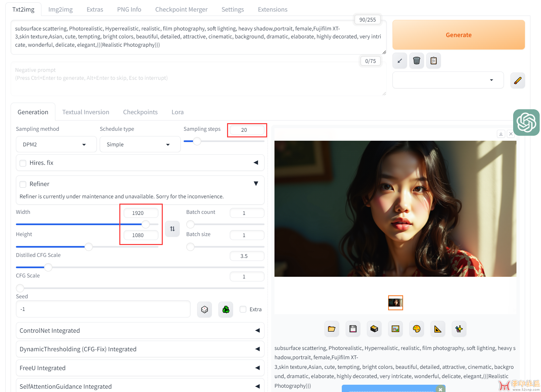Save image using floppy disk icon
The height and width of the screenshot is (392, 541).
[353, 329]
